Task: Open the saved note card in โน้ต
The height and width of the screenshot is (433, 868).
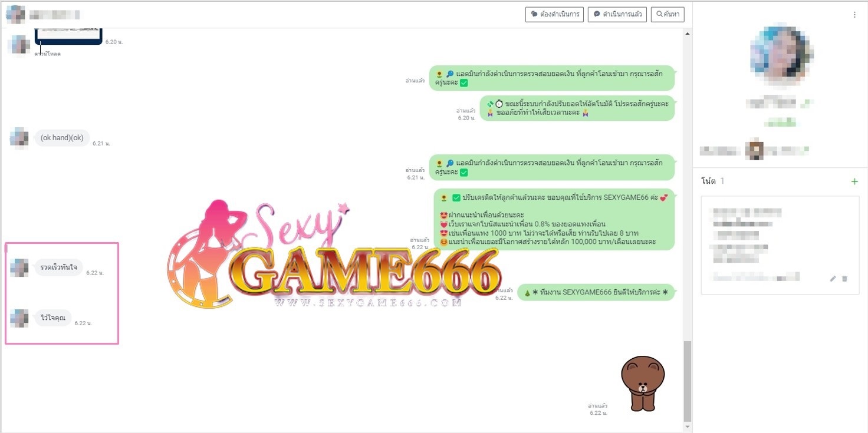Action: click(780, 244)
